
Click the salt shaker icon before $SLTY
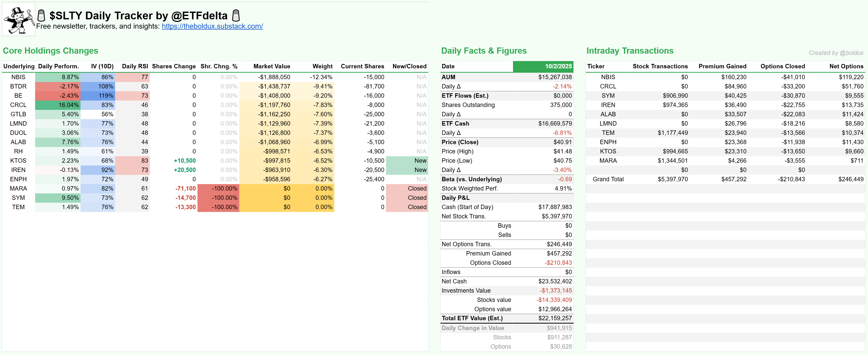(41, 15)
